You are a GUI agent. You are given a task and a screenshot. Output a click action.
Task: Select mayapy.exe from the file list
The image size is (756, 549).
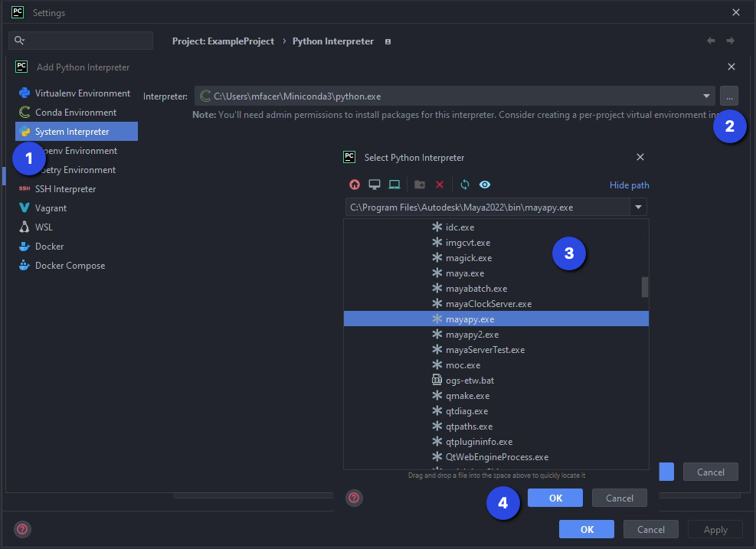pyautogui.click(x=496, y=319)
